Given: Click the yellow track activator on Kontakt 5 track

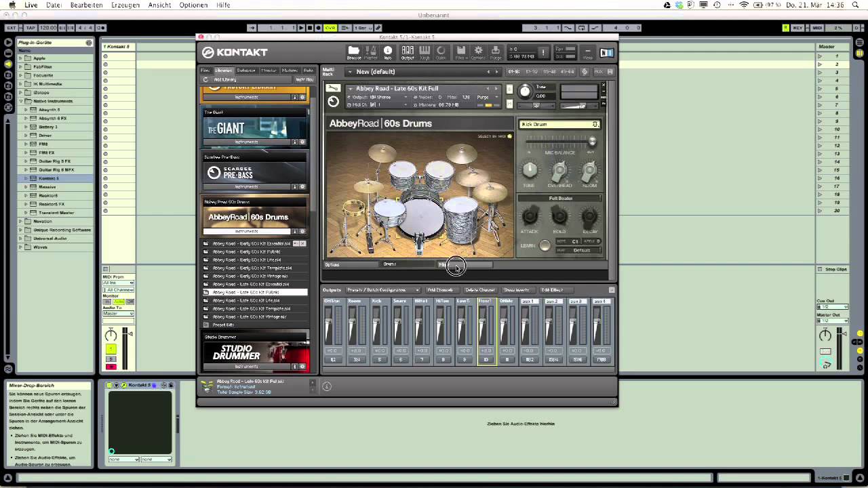Looking at the screenshot, I should [x=111, y=349].
